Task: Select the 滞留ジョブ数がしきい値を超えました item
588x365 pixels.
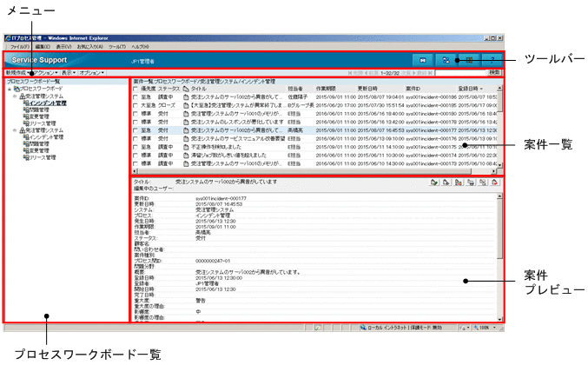Action: (x=228, y=156)
